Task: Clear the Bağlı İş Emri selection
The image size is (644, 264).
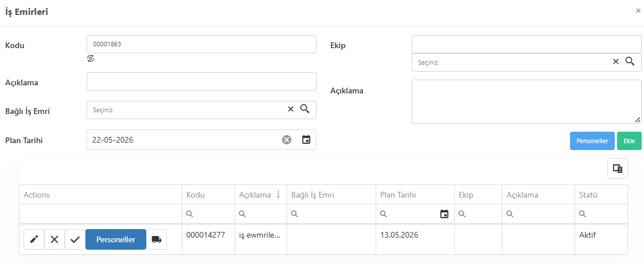Action: (291, 109)
